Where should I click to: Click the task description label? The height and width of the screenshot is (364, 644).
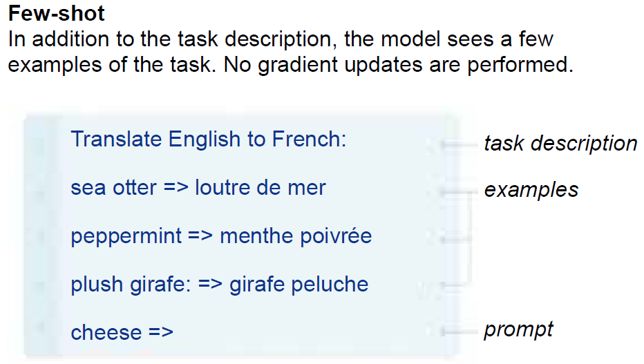560,144
